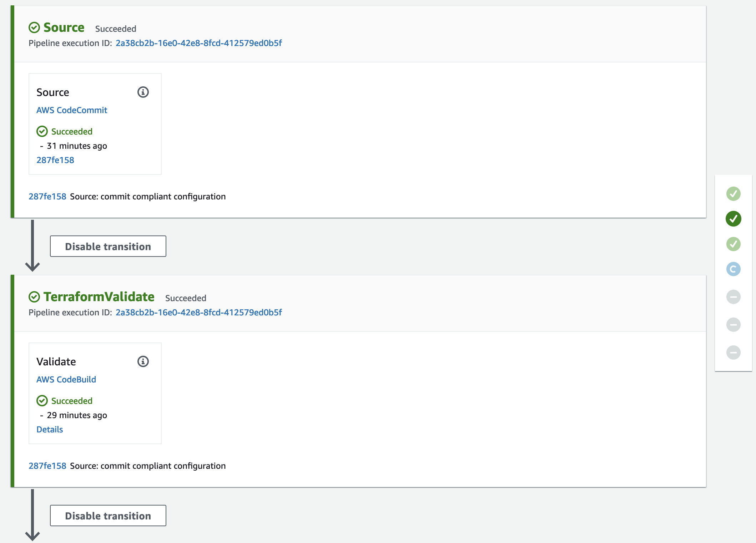
Task: Click 287fe158 commit link under Source stage
Action: pos(47,197)
